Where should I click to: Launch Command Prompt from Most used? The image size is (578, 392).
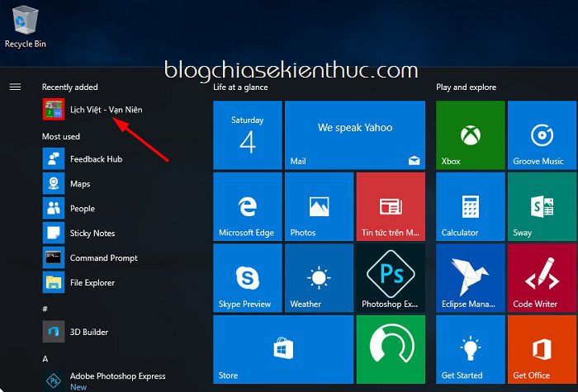[90, 257]
